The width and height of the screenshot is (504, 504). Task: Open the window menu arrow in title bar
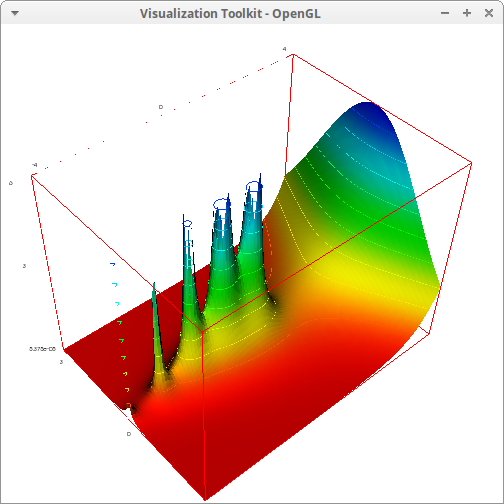coord(15,13)
